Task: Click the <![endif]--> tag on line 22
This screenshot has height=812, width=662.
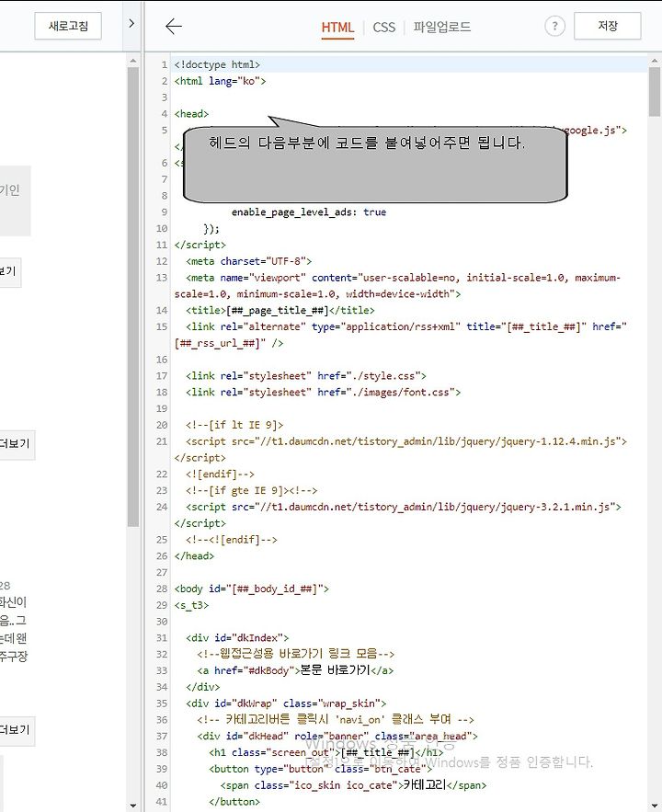Action: click(x=220, y=475)
